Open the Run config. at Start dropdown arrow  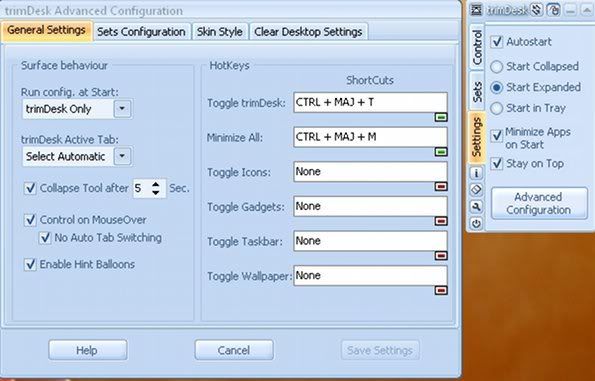click(122, 109)
